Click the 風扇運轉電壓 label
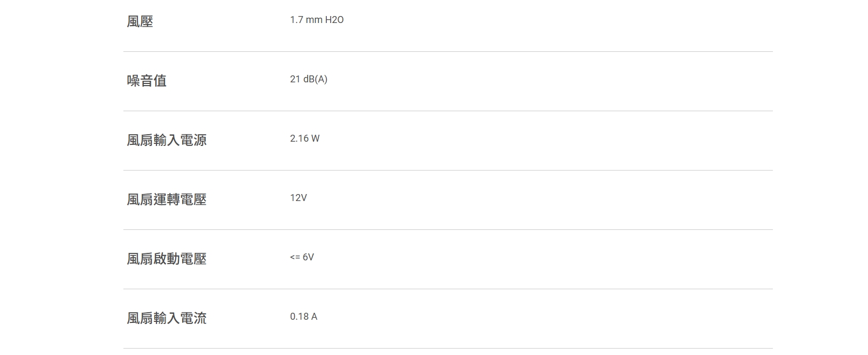This screenshot has width=868, height=355. coord(167,199)
